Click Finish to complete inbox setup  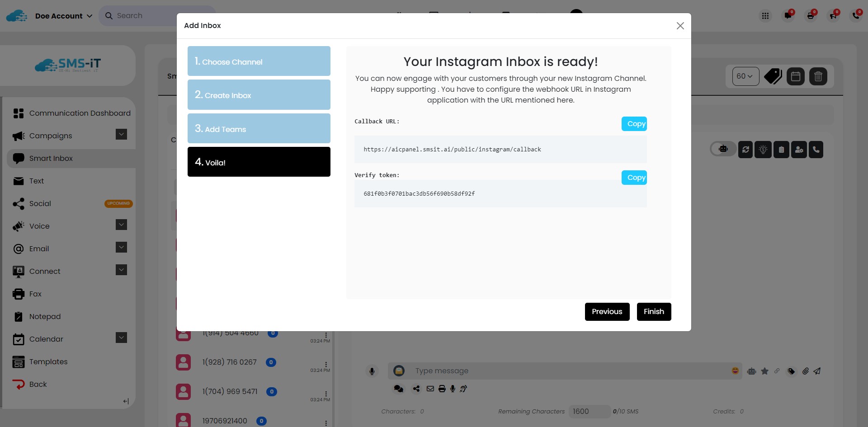coord(654,311)
